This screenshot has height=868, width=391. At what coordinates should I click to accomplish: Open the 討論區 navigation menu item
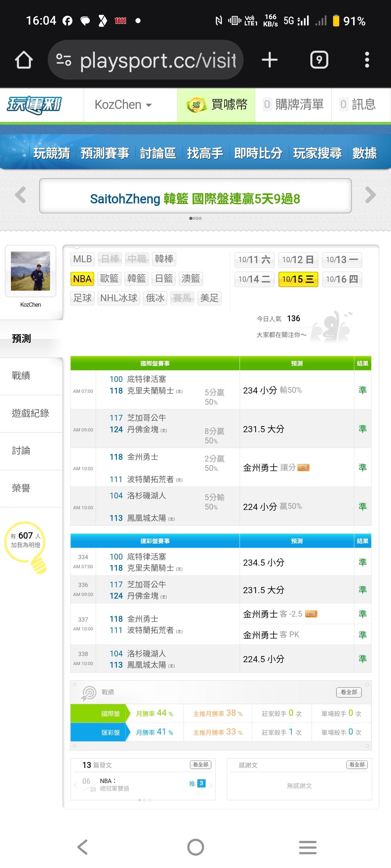coord(158,153)
